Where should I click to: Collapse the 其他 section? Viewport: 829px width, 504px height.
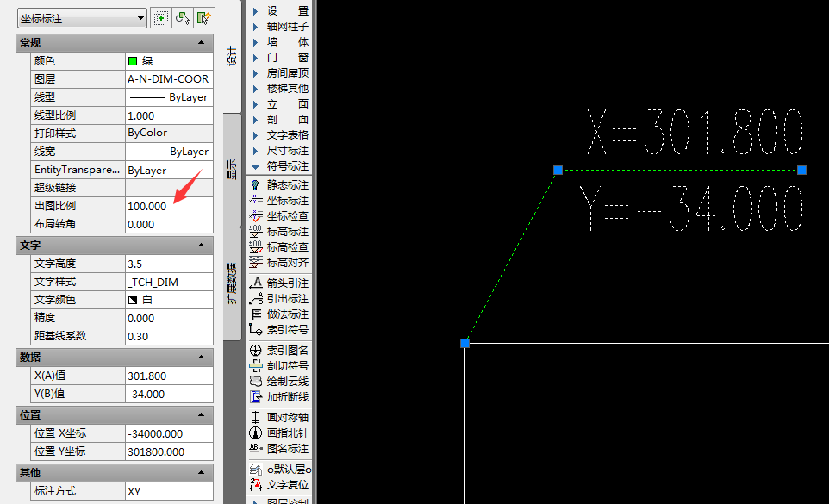[201, 472]
